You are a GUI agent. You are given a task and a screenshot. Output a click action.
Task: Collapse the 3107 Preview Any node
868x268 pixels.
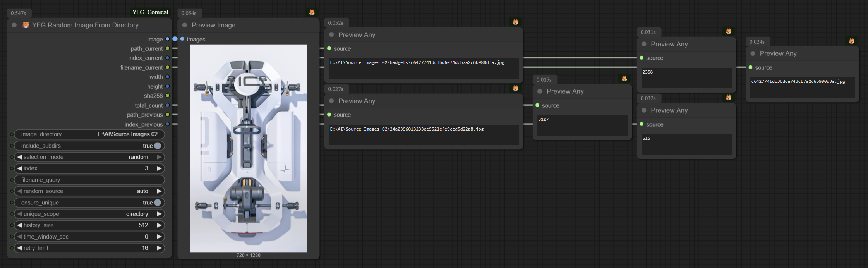pyautogui.click(x=540, y=91)
